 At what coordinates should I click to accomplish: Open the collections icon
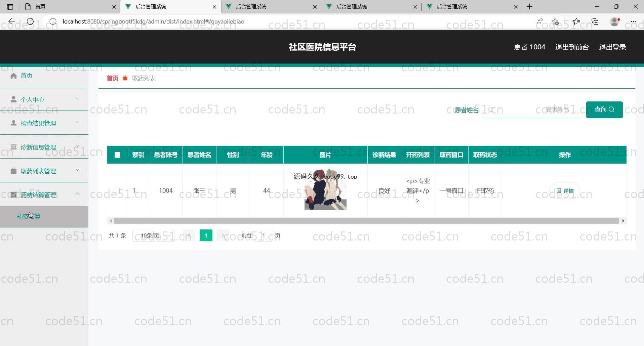click(x=595, y=21)
